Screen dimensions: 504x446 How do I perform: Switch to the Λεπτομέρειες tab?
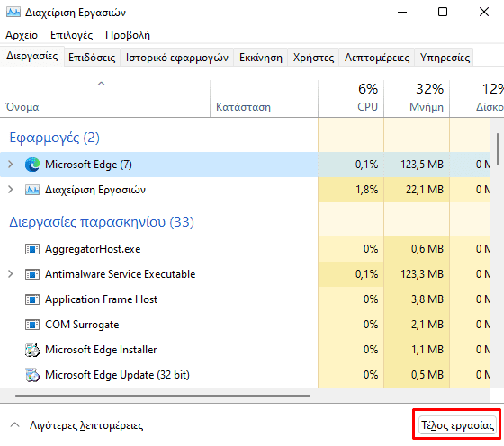coord(377,58)
